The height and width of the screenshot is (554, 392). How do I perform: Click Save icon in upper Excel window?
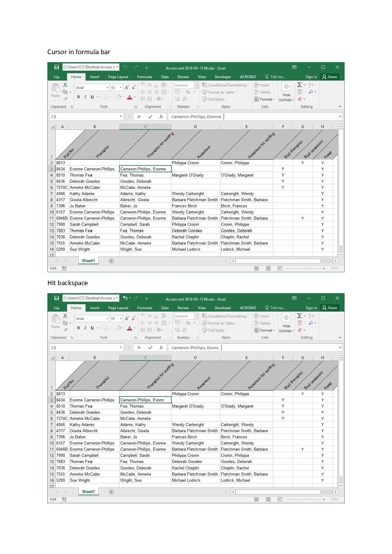(x=56, y=67)
